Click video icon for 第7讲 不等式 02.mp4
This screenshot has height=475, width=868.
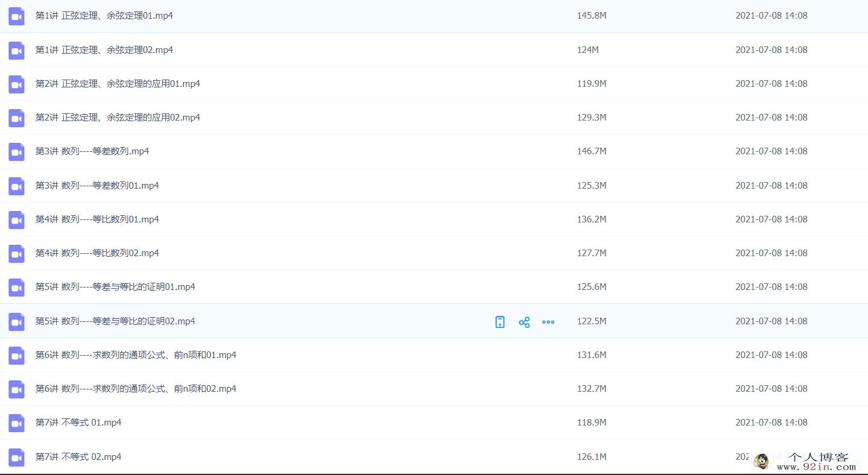[16, 458]
